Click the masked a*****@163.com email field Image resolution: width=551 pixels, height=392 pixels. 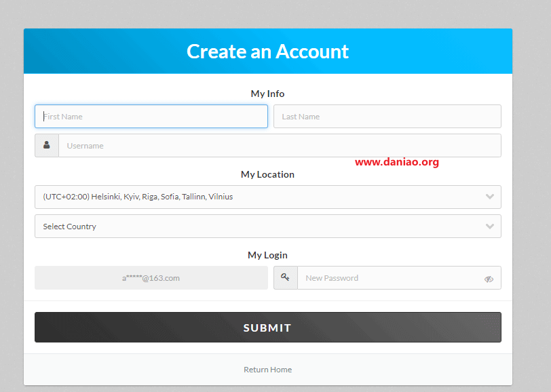(151, 277)
